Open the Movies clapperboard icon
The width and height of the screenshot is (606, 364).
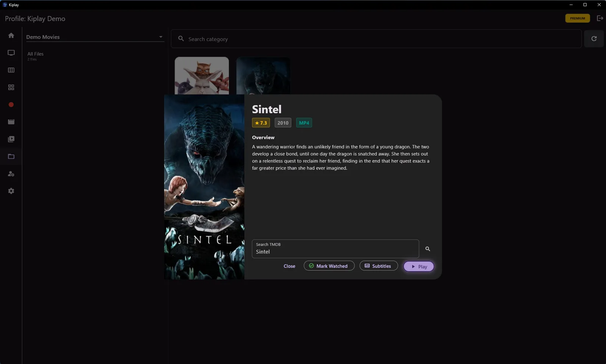pos(11,122)
